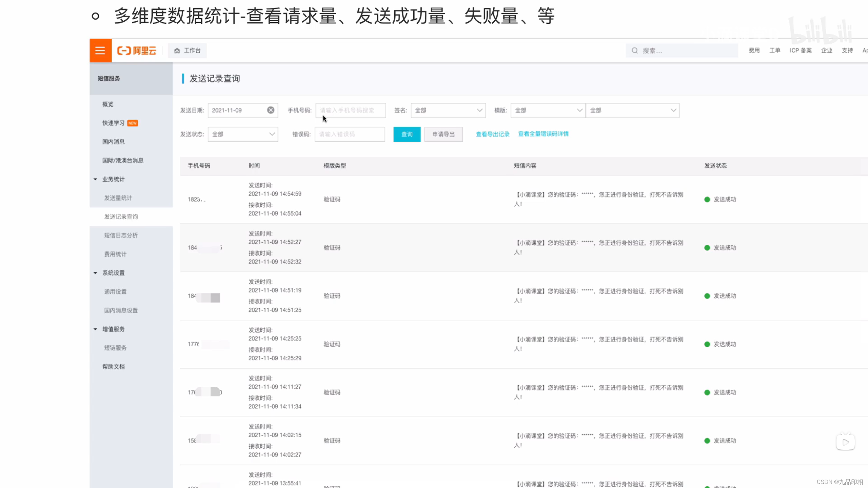This screenshot has height=488, width=868.
Task: Click the 发送日期 date input
Action: coord(243,110)
